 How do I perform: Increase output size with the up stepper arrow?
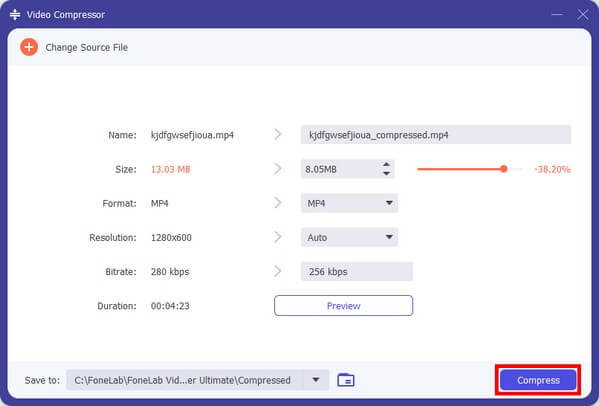click(386, 165)
